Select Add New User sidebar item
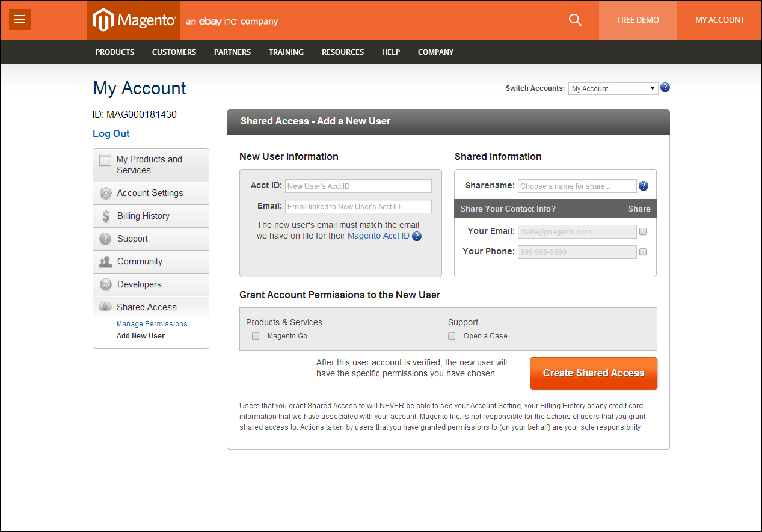 [141, 336]
